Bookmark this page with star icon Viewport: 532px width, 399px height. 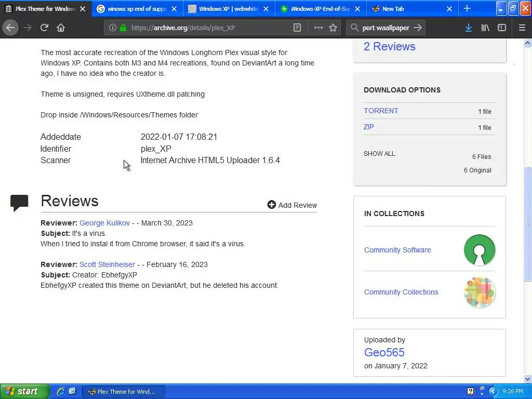[x=333, y=28]
